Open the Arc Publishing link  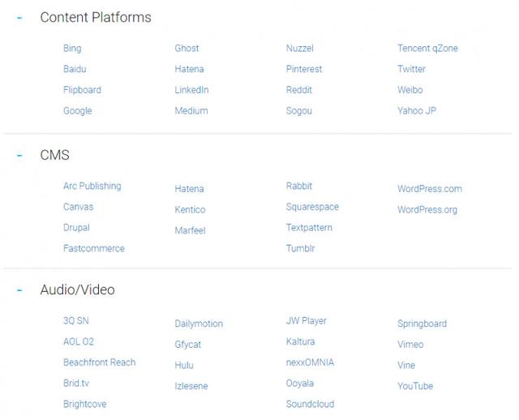pyautogui.click(x=92, y=186)
